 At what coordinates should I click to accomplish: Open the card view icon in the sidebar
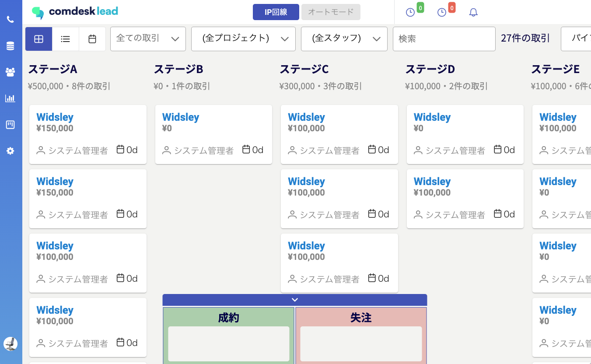tap(10, 124)
